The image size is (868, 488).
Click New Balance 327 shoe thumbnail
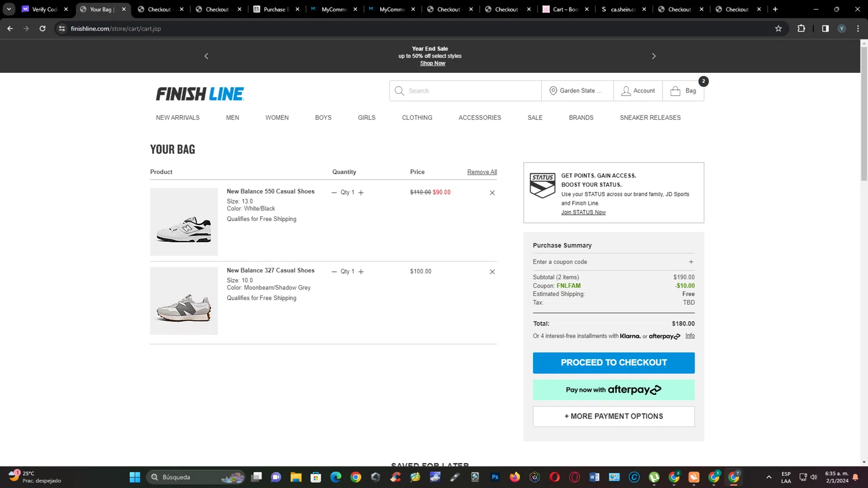coord(184,301)
